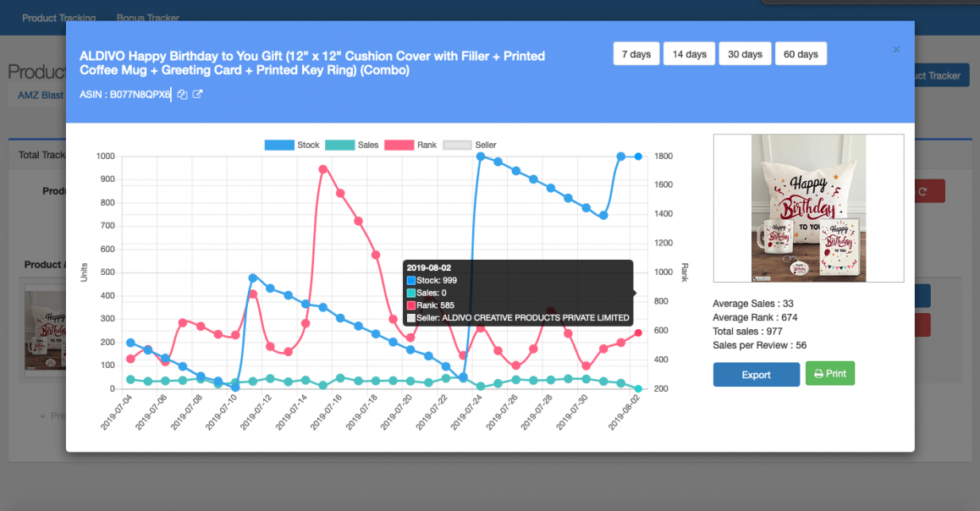This screenshot has height=511, width=980.
Task: Select the 30 days range
Action: coord(745,54)
